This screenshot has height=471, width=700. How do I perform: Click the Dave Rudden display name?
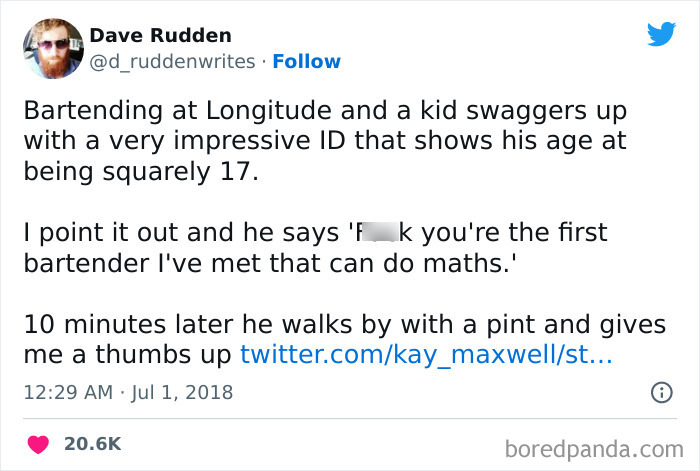160,36
